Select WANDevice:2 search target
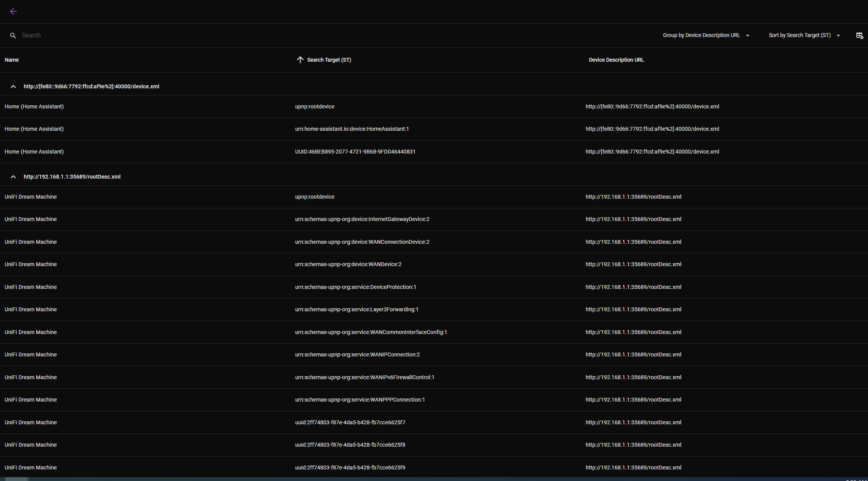The image size is (868, 481). (x=348, y=264)
